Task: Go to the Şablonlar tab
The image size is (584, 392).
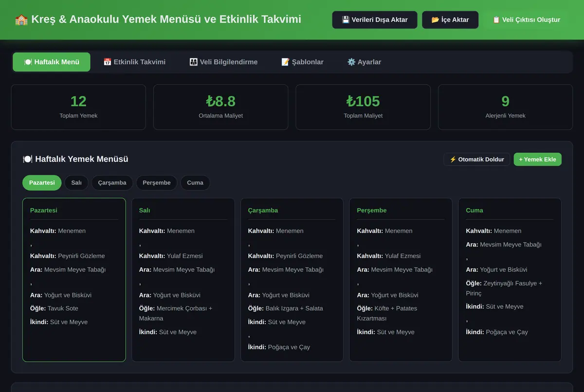Action: 302,62
